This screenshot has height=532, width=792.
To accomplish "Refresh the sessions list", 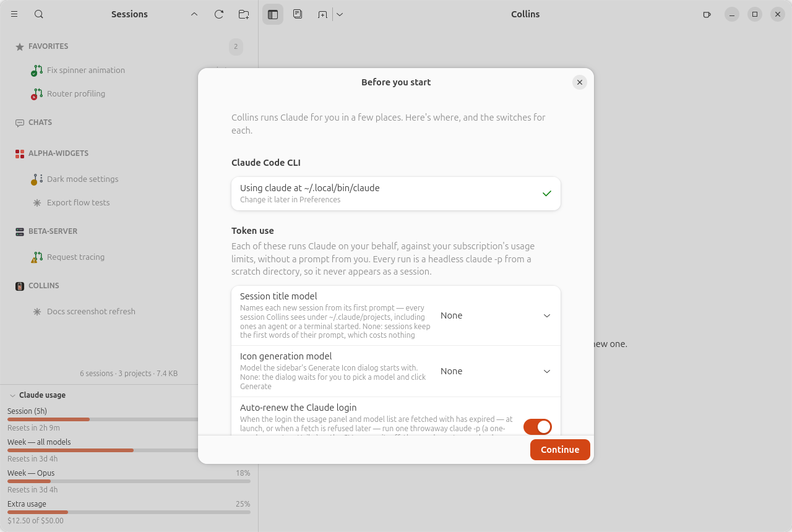I will pos(219,14).
